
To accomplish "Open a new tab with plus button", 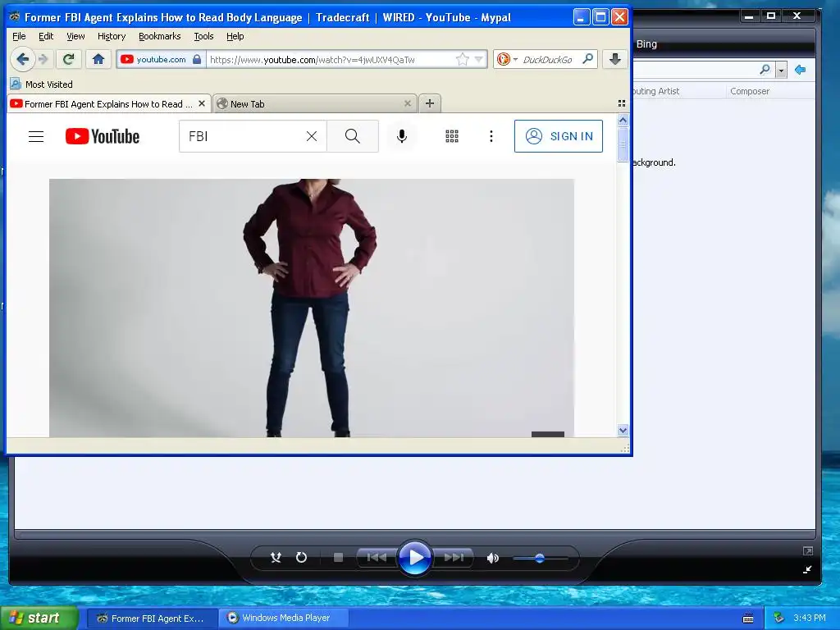I will click(x=430, y=103).
